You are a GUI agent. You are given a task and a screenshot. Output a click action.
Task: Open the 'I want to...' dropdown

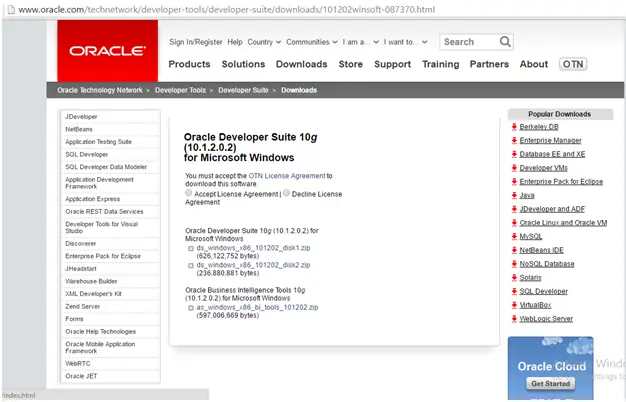tap(406, 42)
